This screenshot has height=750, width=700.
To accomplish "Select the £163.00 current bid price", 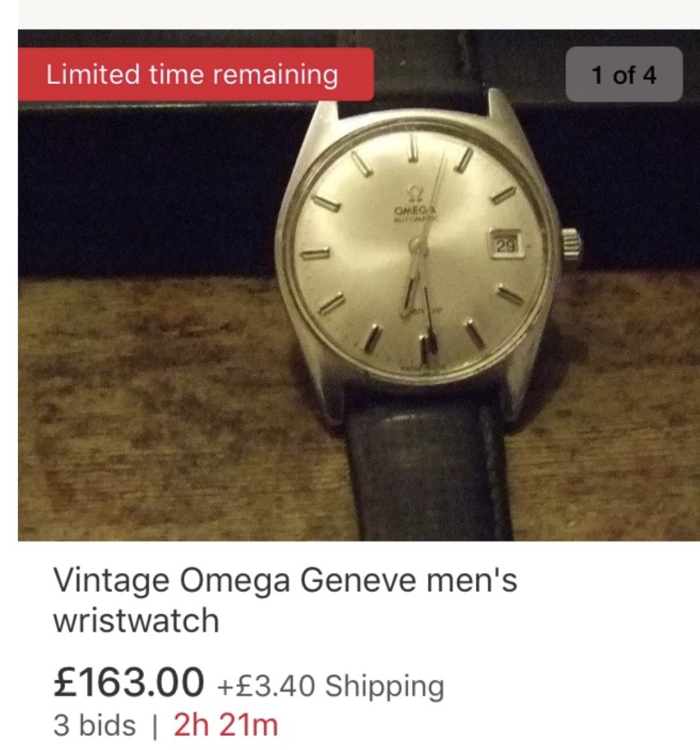I will pyautogui.click(x=129, y=681).
